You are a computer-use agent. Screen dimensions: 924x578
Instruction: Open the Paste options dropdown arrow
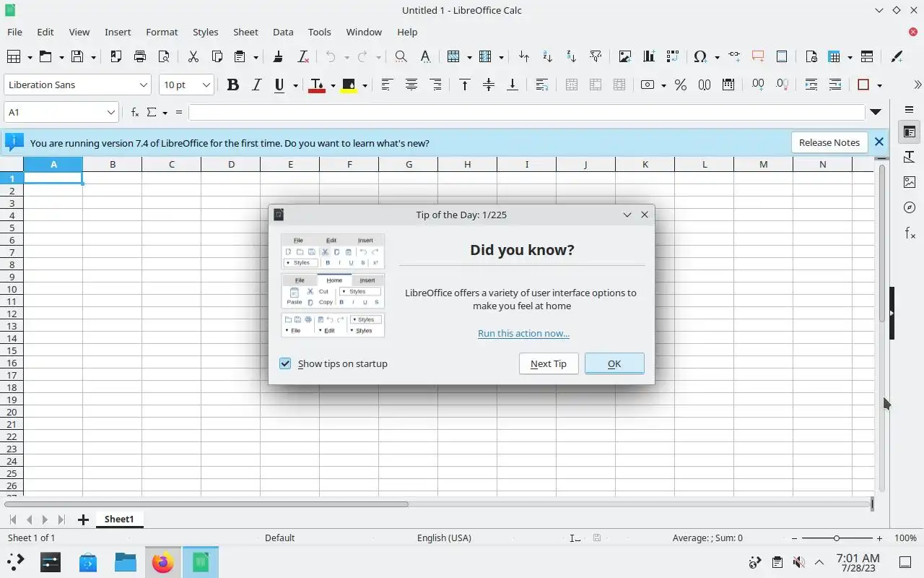[256, 57]
